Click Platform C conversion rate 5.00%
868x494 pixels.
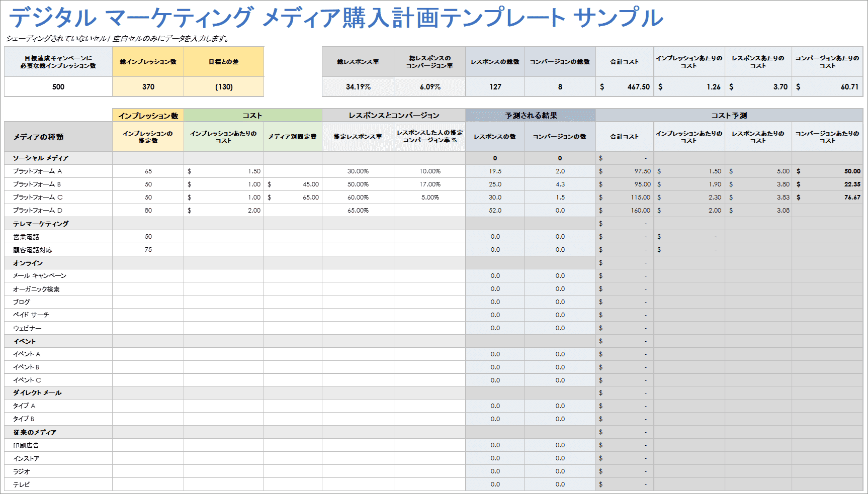(x=430, y=197)
